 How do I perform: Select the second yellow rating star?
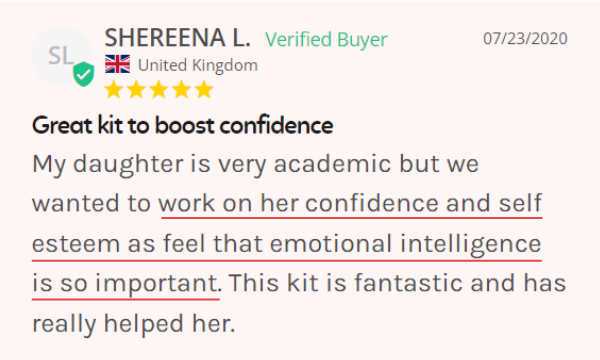pyautogui.click(x=136, y=90)
